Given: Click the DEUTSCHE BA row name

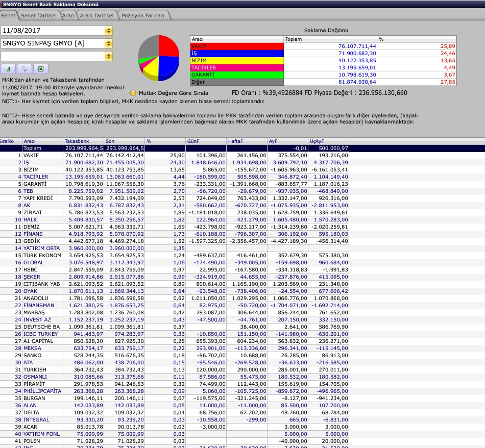Looking at the screenshot, I should tap(42, 327).
